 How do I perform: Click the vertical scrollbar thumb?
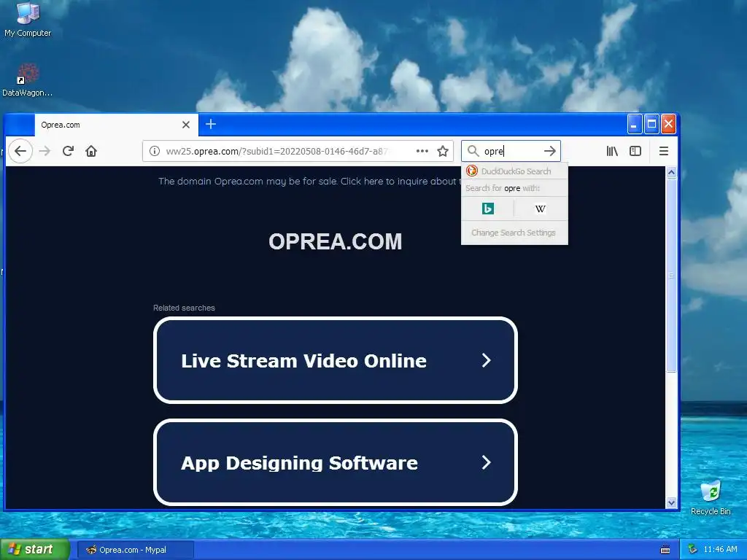coord(671,276)
